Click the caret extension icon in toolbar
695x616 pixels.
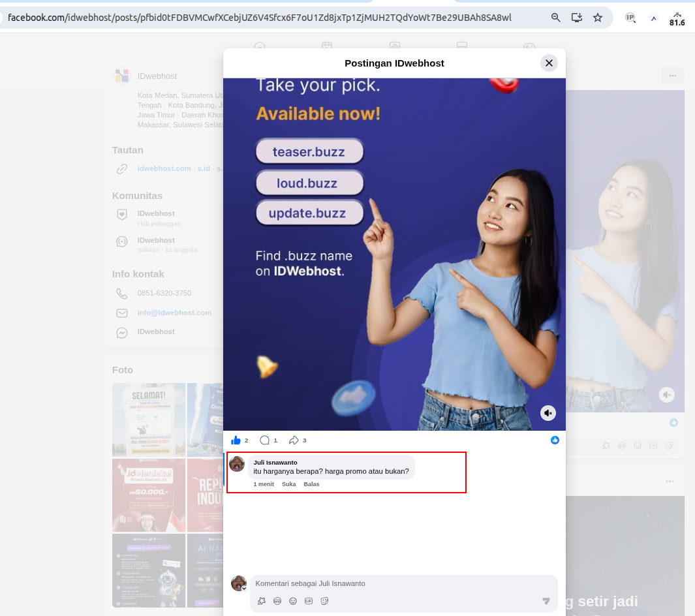coord(653,18)
